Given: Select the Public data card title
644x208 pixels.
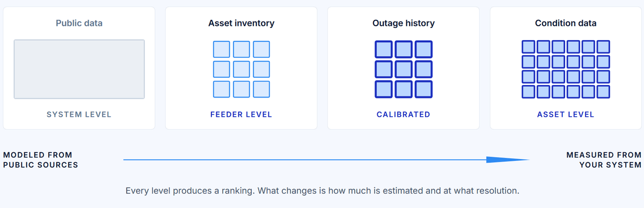Looking at the screenshot, I should point(79,24).
